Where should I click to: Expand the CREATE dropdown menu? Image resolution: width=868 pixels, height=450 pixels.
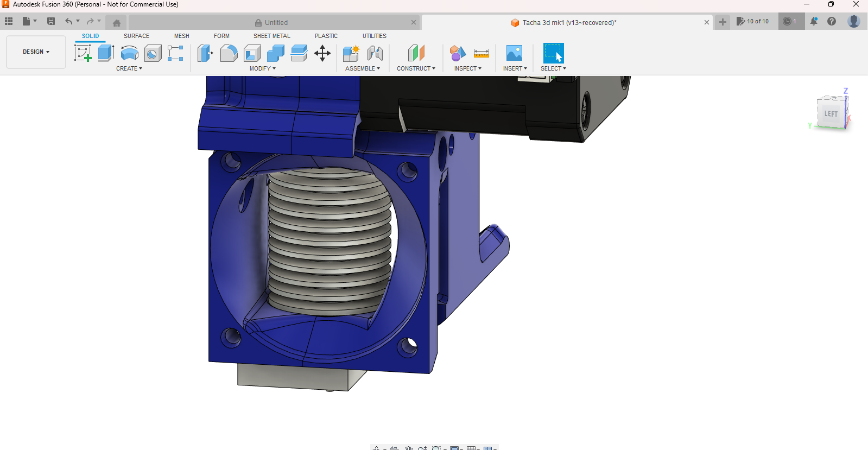[x=129, y=68]
